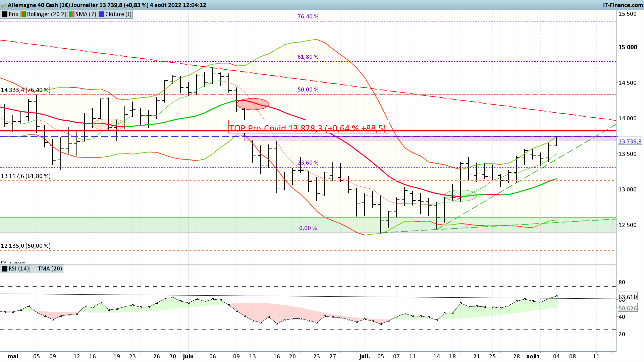Select the SMA (7) legend label
This screenshot has height=362, width=644.
click(x=86, y=14)
